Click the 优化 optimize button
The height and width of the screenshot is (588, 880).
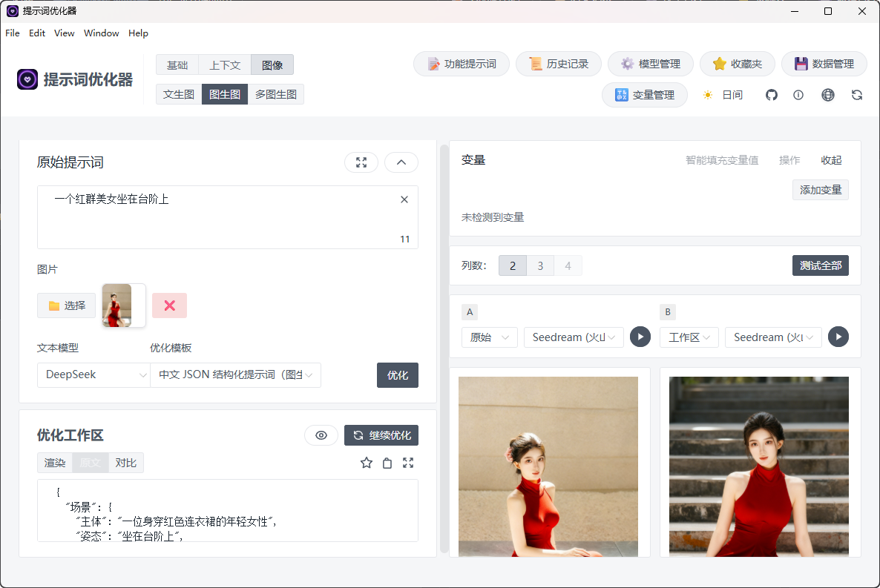(x=398, y=375)
